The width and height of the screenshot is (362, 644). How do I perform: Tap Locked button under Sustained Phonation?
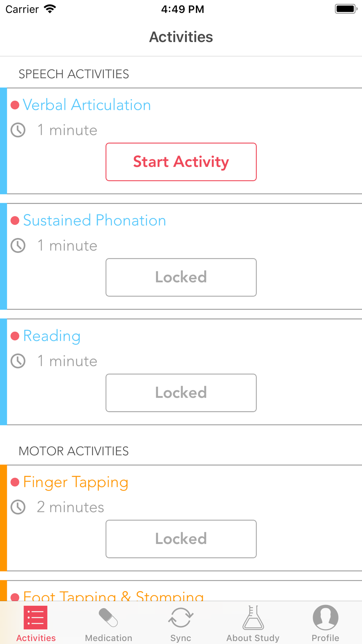click(x=181, y=277)
